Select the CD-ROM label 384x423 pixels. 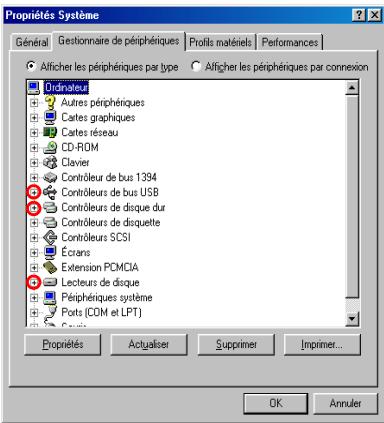pos(80,147)
